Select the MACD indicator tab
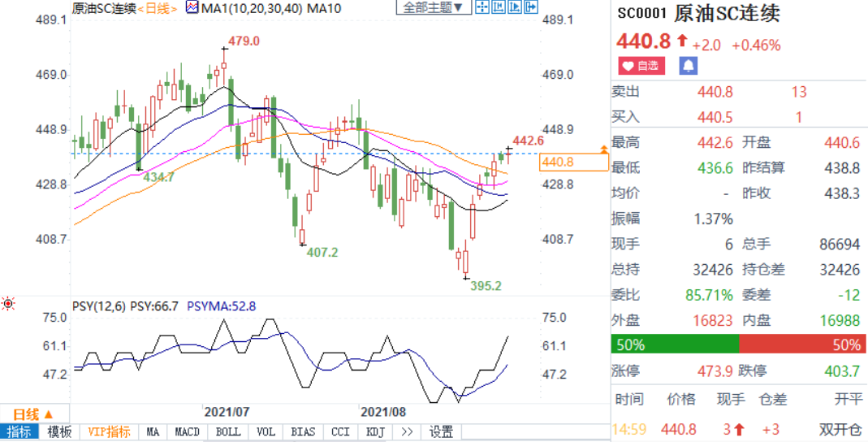Screen dimensions: 868x442 pos(188,432)
